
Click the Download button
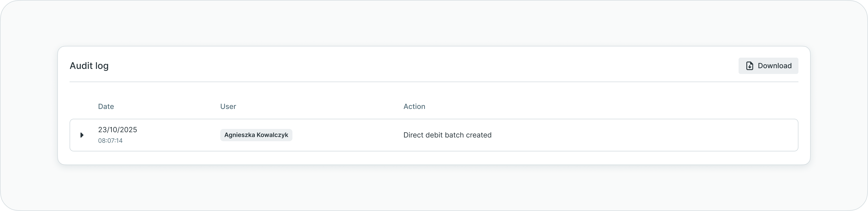coord(768,66)
